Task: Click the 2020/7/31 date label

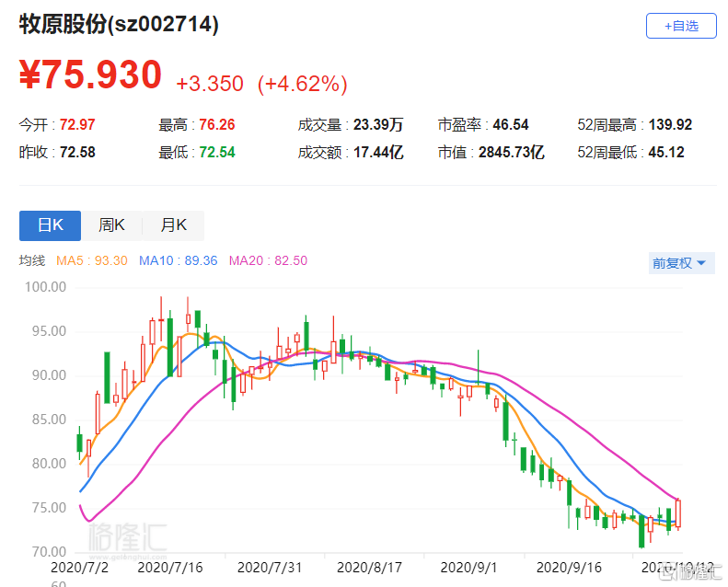Action: (270, 568)
